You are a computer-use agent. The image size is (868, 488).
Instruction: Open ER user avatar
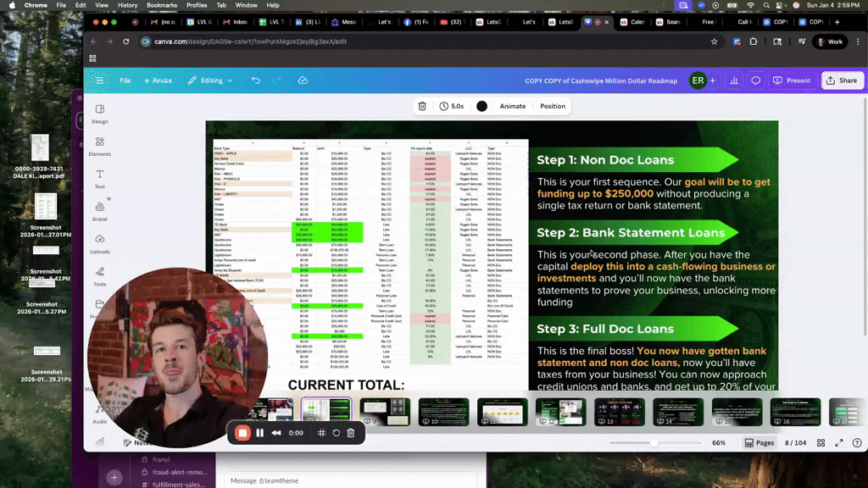[x=698, y=80]
